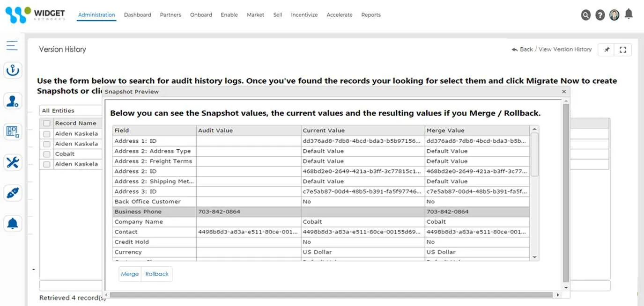This screenshot has width=644, height=306.
Task: Click the Rollback button
Action: 157,274
